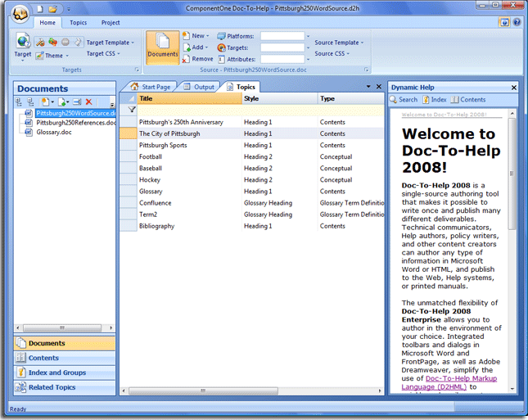Open the Targets group dialog launcher
The height and width of the screenshot is (420, 528).
click(x=137, y=70)
